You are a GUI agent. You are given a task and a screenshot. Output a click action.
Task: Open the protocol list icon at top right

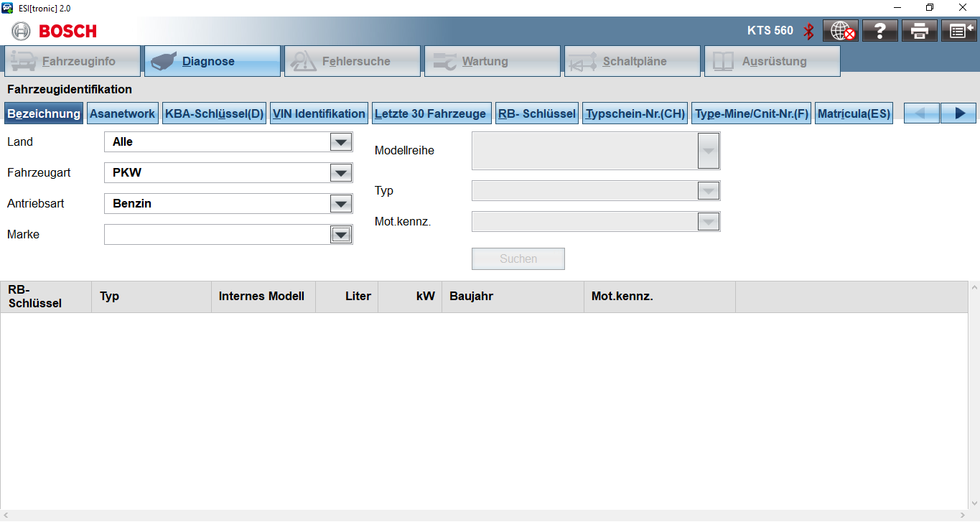pyautogui.click(x=959, y=31)
